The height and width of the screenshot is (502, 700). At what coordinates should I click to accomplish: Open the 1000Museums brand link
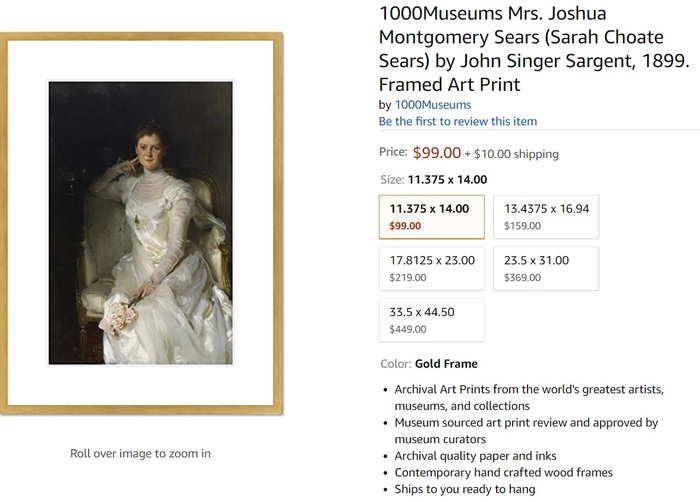431,104
